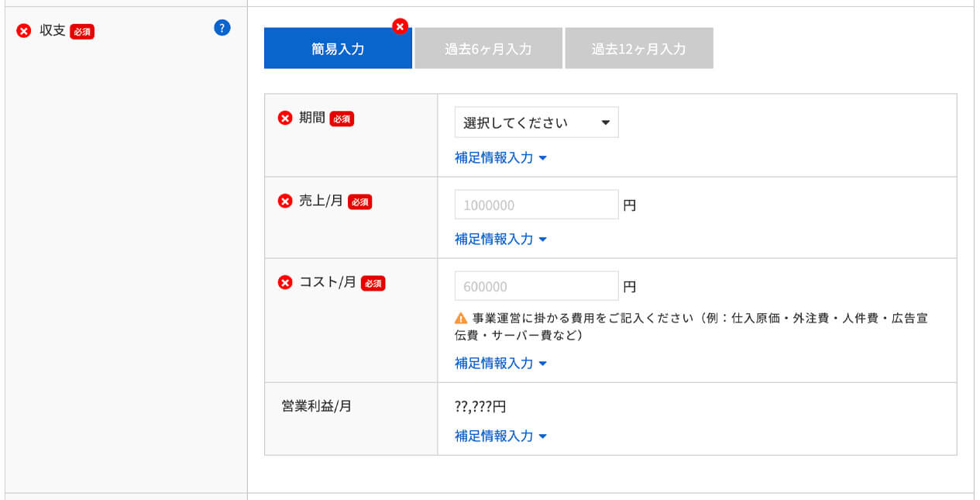Click the red error icon beside コスト/月
The height and width of the screenshot is (500, 980).
pos(285,282)
